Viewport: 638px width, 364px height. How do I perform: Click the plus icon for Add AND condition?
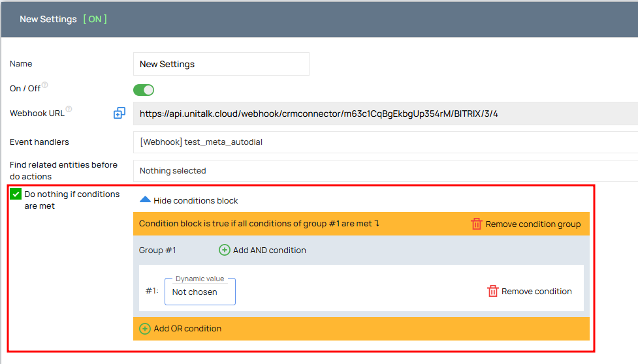[x=224, y=250]
